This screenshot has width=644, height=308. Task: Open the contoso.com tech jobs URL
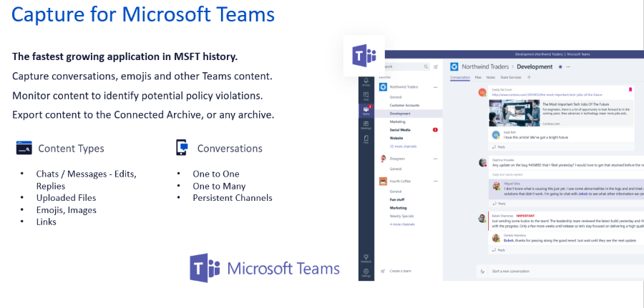[x=547, y=95]
